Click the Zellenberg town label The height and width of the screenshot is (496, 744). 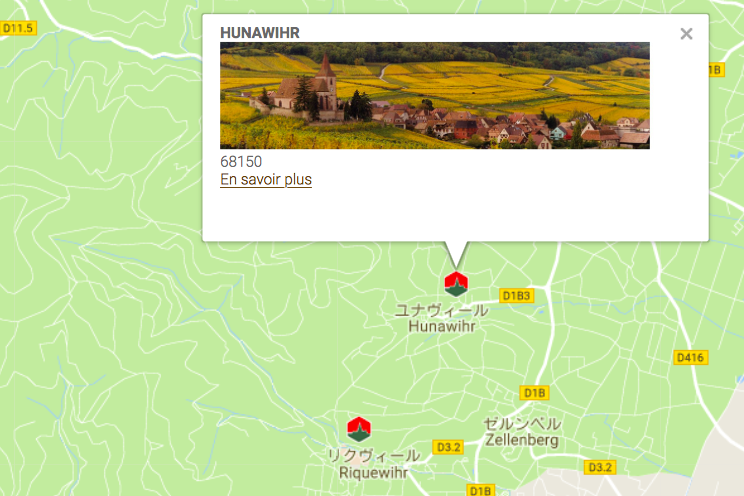521,440
